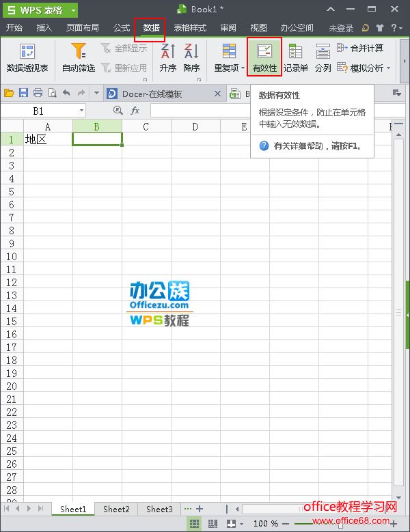Open the 公式 ribbon tab
410x532 pixels.
coord(122,28)
